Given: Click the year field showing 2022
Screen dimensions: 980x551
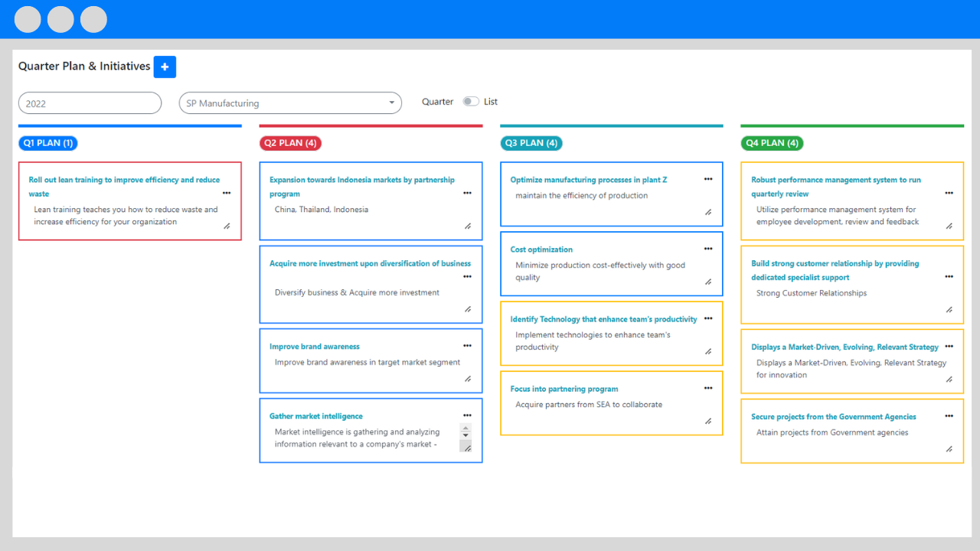Looking at the screenshot, I should 90,103.
